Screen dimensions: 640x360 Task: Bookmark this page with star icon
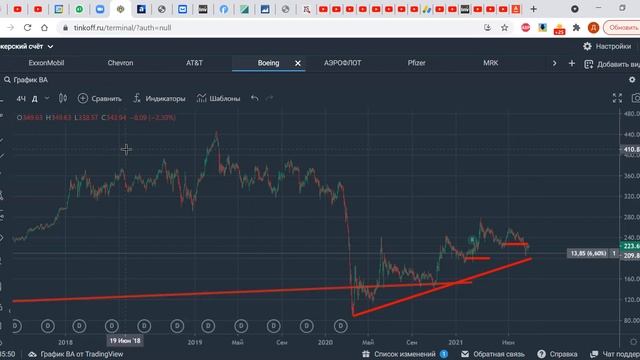pos(504,28)
